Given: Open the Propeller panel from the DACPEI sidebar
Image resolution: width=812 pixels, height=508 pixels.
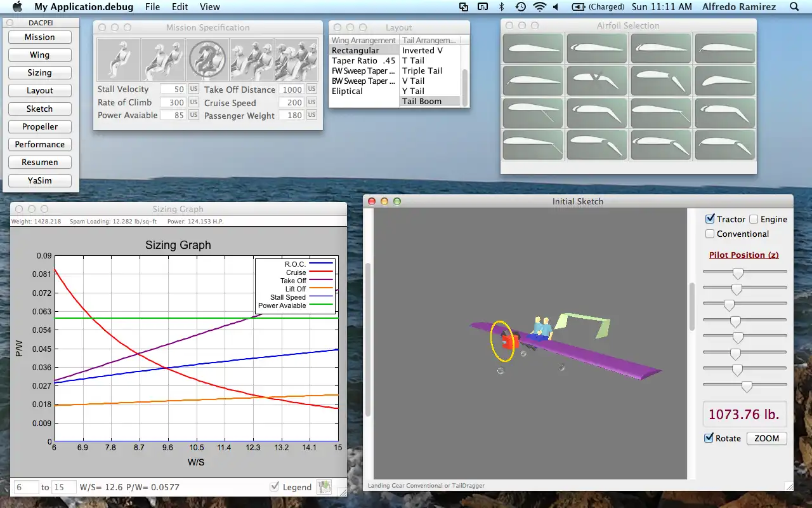Looking at the screenshot, I should [x=40, y=126].
